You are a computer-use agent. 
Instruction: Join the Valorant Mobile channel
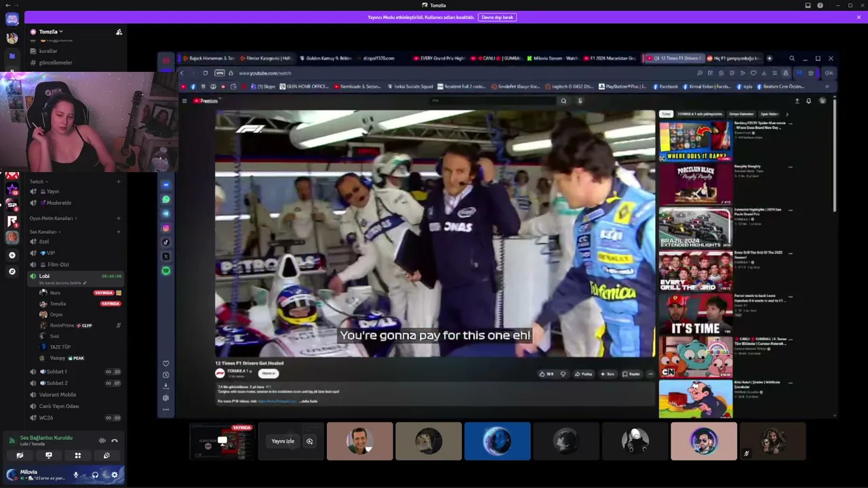coord(75,394)
